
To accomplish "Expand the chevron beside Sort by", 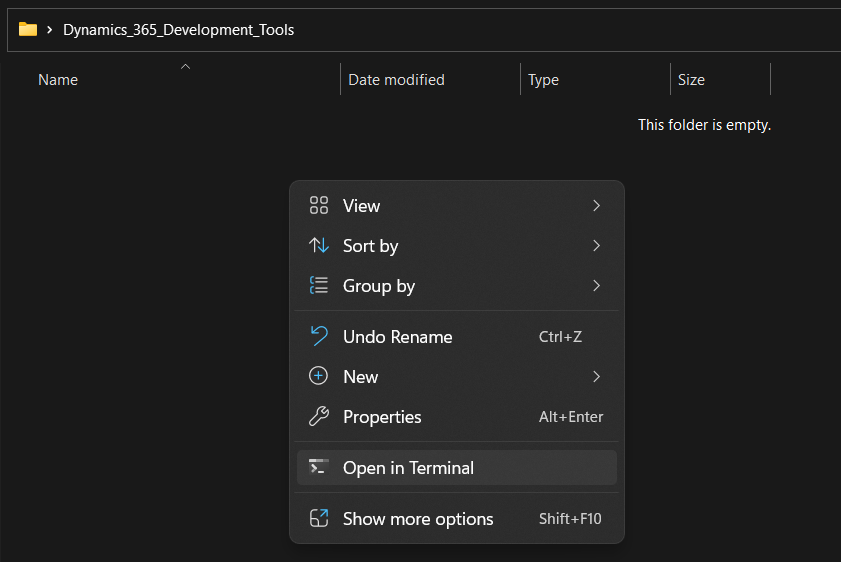I will click(596, 246).
